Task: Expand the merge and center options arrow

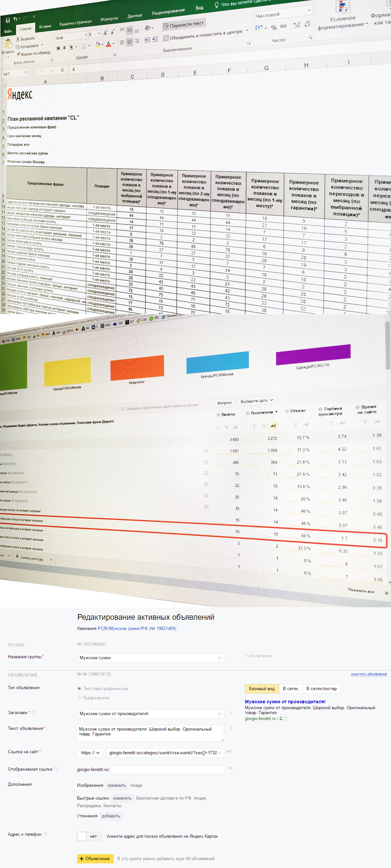Action: click(247, 30)
